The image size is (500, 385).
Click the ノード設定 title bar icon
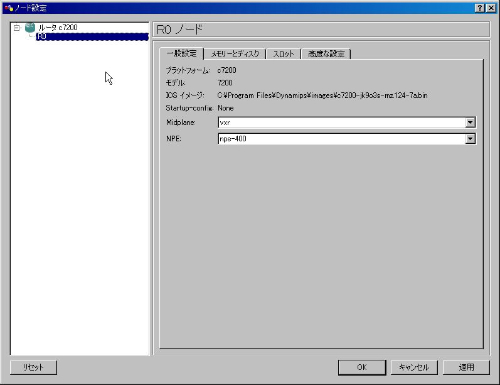(9, 8)
